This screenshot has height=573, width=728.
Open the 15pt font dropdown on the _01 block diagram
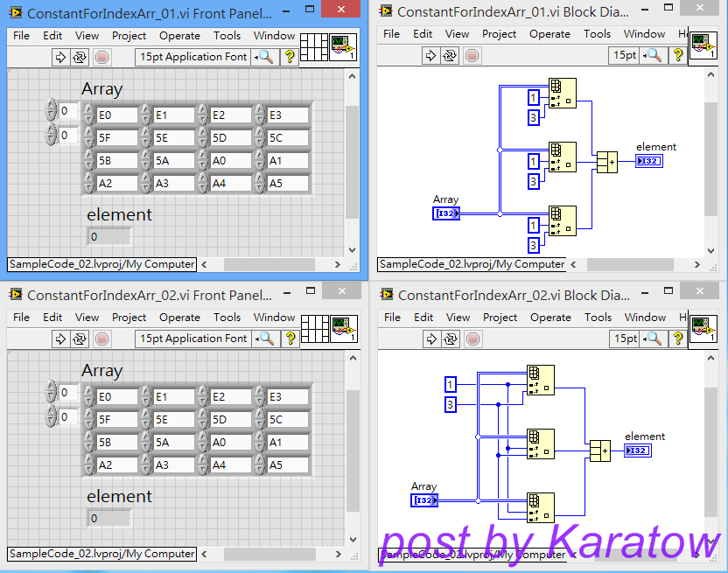coord(624,55)
